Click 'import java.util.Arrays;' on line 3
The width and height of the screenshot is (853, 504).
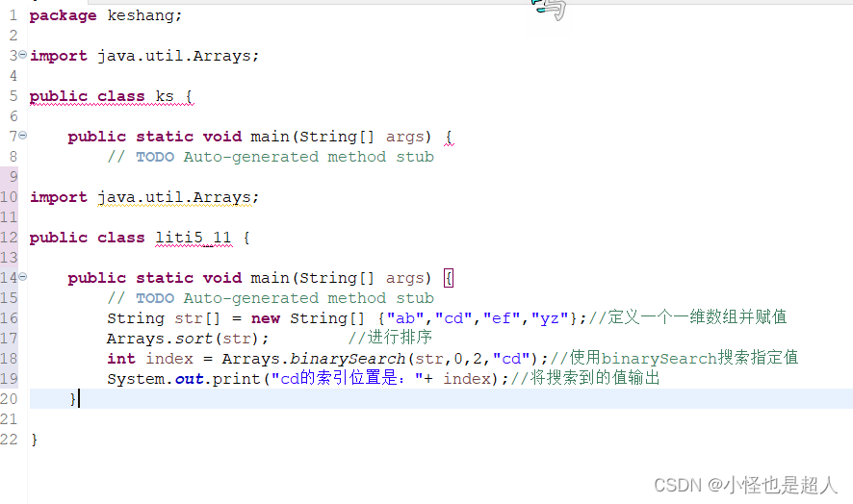144,56
